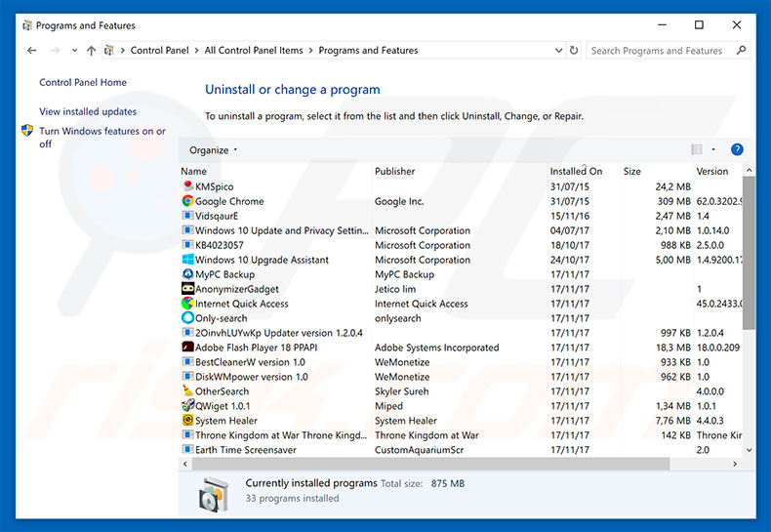
Task: Click the Windows features shield icon
Action: coord(27,130)
